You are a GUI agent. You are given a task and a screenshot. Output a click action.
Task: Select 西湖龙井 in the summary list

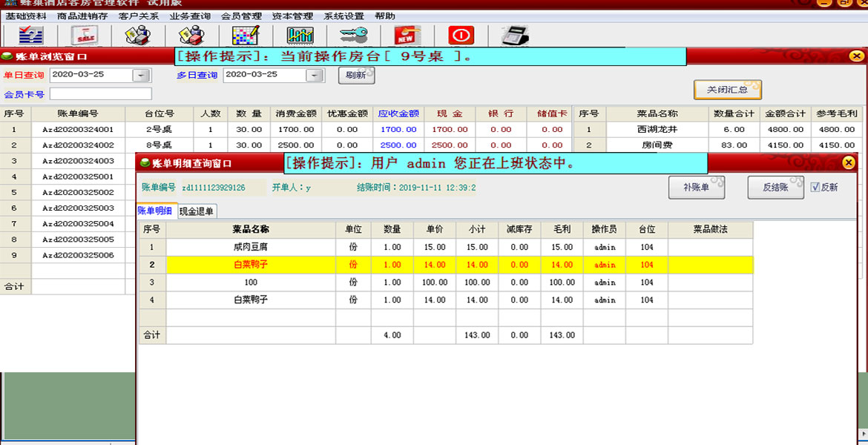click(657, 130)
